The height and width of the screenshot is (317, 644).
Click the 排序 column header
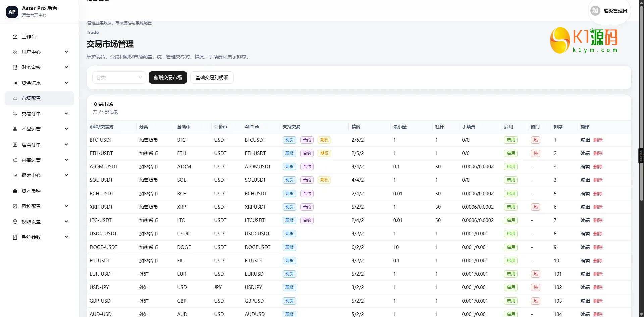(558, 127)
